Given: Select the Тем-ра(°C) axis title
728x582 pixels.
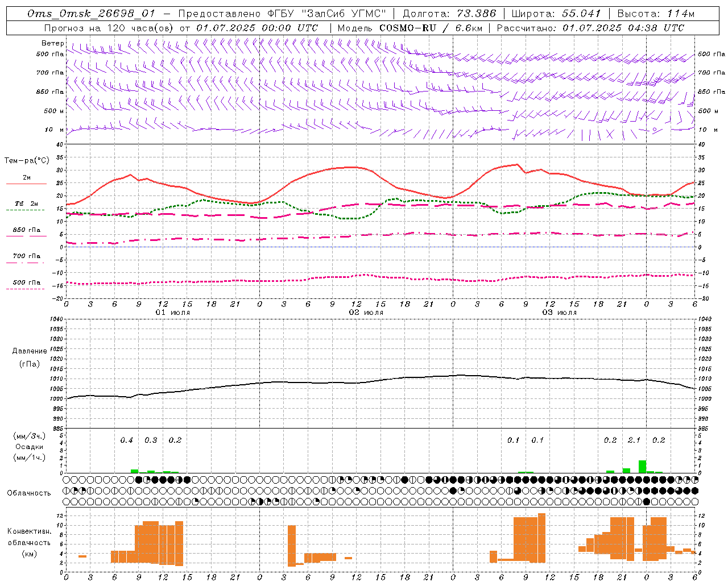Looking at the screenshot, I should 27,161.
